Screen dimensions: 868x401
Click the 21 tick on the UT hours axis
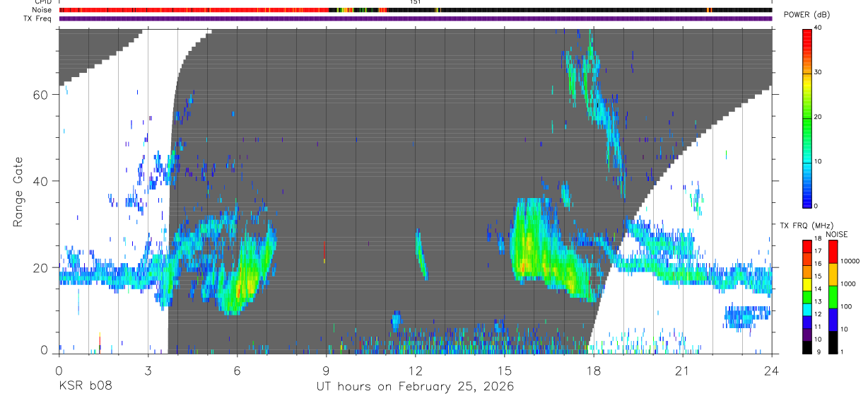pos(683,371)
